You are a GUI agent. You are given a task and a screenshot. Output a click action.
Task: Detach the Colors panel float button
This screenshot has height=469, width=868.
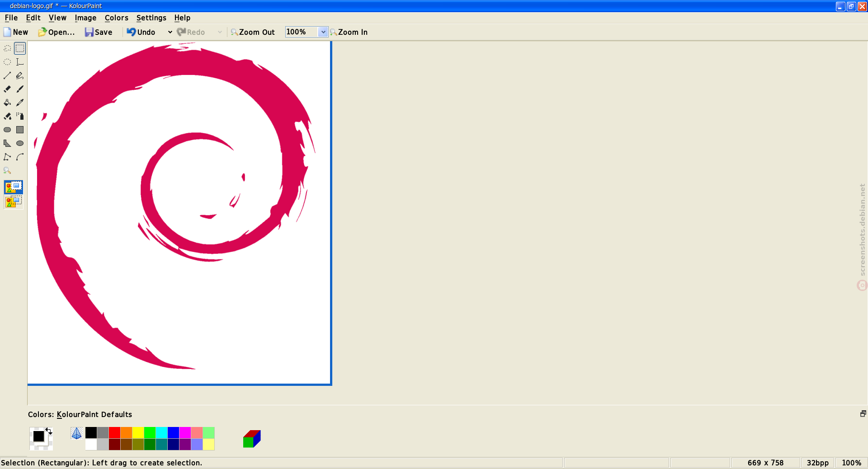point(863,414)
